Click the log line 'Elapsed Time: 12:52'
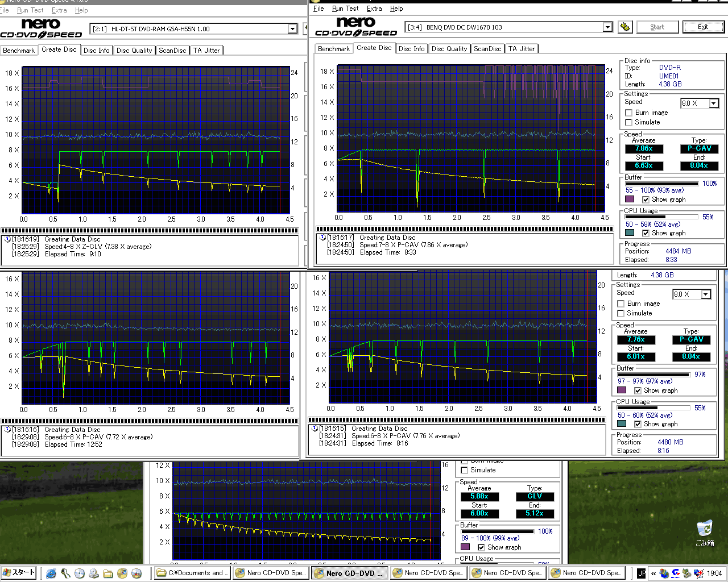This screenshot has width=728, height=582. (73, 444)
